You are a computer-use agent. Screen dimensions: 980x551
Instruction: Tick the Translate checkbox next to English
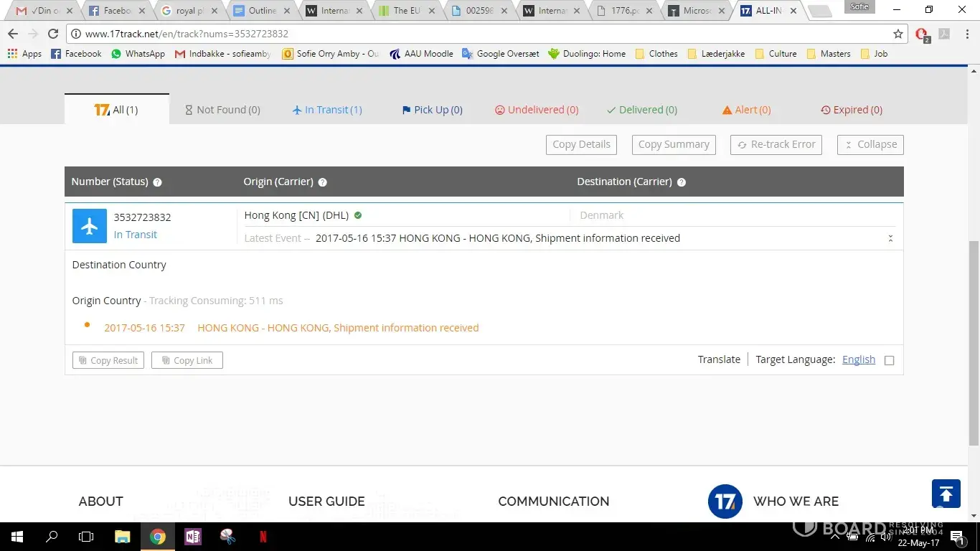point(890,360)
